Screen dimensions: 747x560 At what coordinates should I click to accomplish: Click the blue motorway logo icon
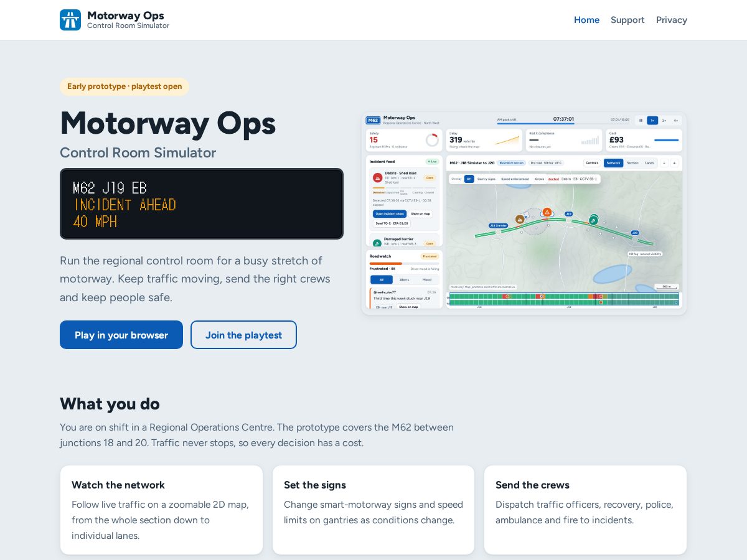pyautogui.click(x=70, y=20)
